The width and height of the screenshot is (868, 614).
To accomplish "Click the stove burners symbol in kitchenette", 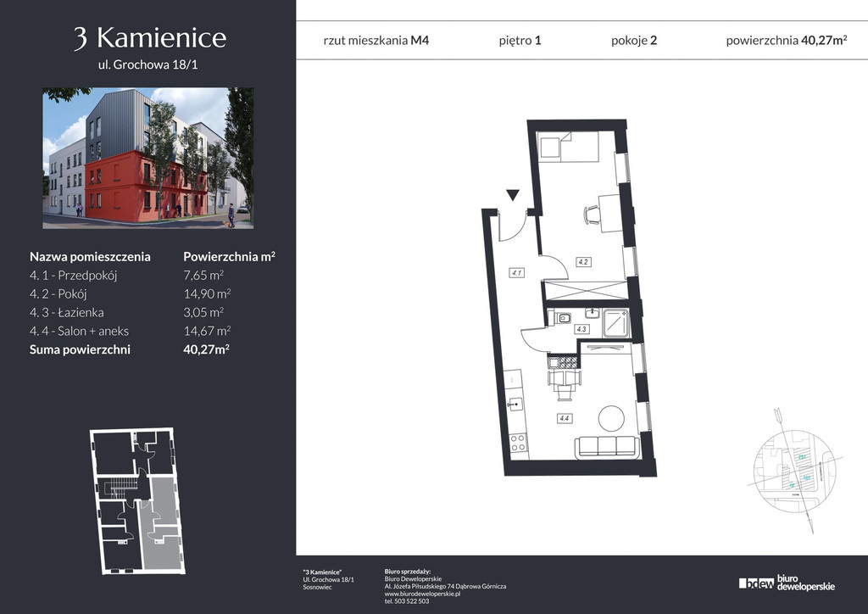I will coord(515,442).
